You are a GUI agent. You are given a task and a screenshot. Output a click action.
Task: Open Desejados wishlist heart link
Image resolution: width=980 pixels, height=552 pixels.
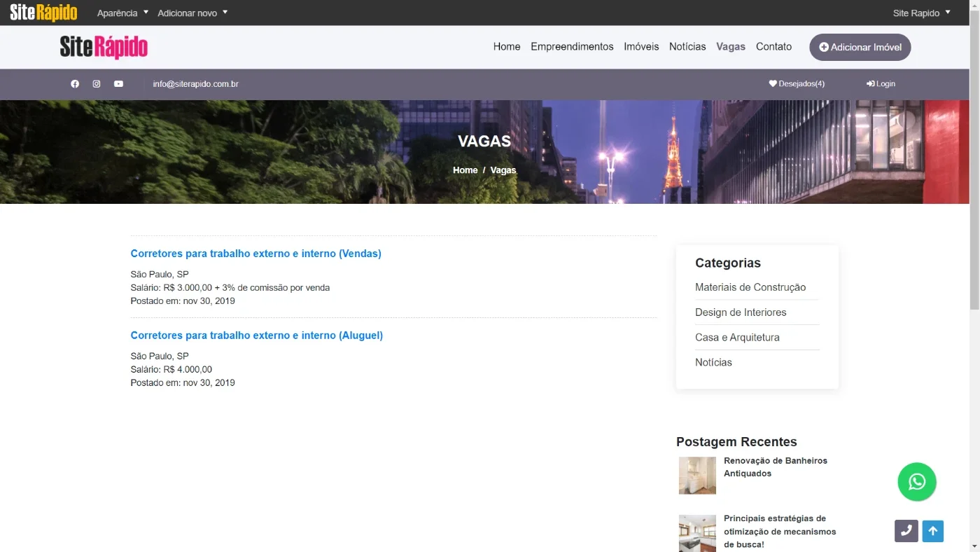point(797,84)
